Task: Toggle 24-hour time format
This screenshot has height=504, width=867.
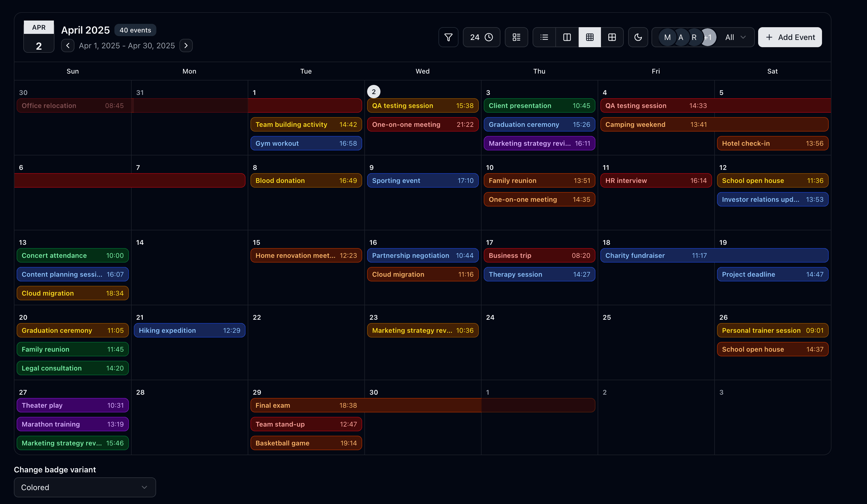Action: click(x=481, y=37)
